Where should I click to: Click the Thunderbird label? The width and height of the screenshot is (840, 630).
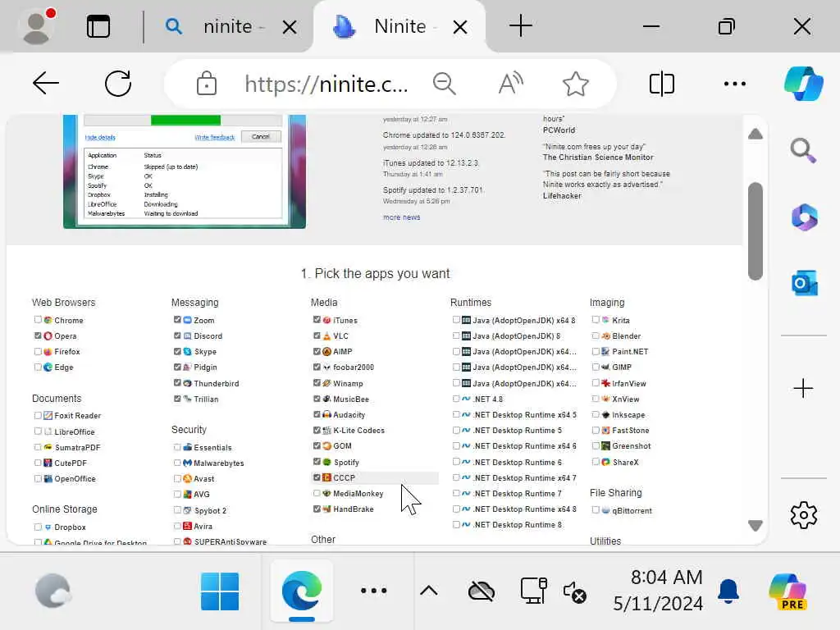click(x=217, y=383)
